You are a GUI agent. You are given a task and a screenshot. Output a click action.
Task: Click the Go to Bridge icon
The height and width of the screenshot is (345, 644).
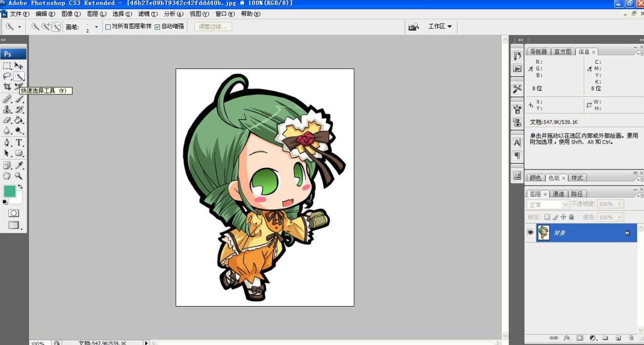(413, 26)
